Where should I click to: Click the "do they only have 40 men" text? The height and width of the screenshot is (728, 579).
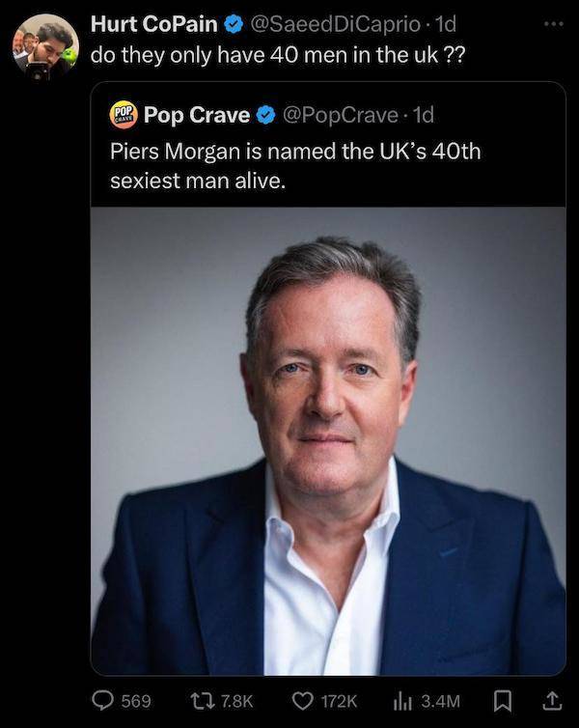coord(277,54)
